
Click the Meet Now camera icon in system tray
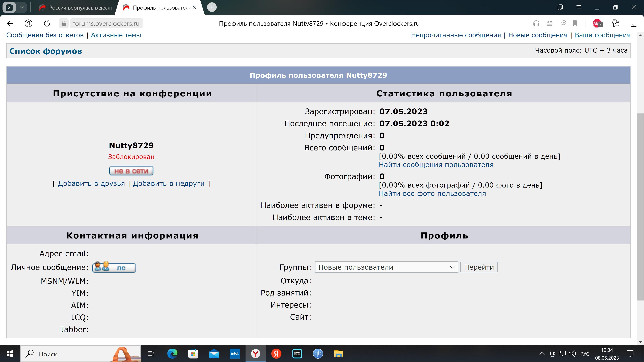(552, 353)
